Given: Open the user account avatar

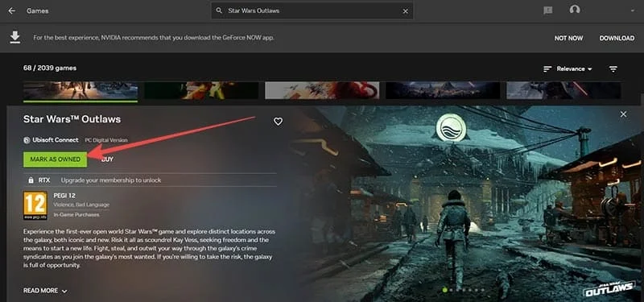Looking at the screenshot, I should click(x=575, y=10).
